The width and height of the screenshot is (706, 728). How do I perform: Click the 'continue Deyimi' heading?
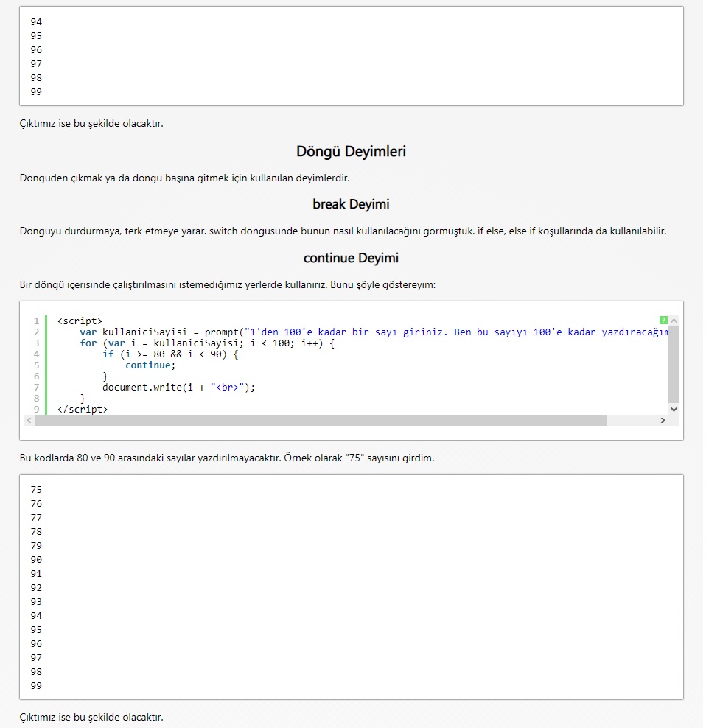[351, 258]
